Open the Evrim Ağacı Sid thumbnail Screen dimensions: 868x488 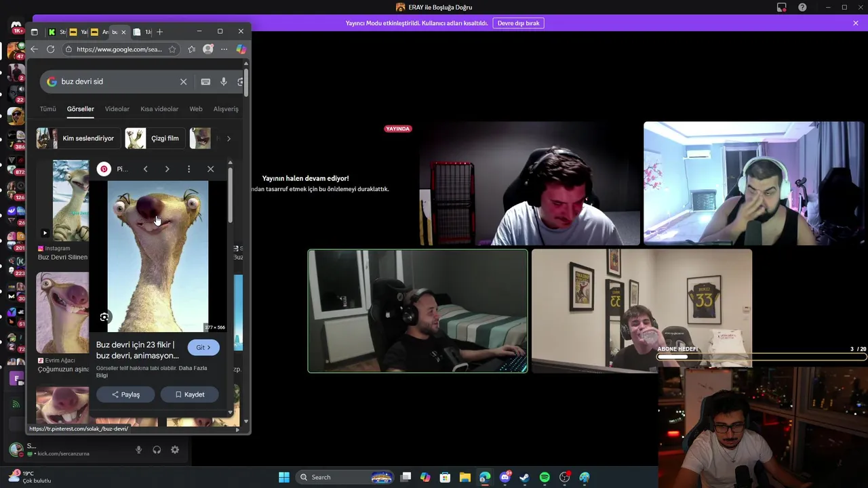[x=62, y=312]
